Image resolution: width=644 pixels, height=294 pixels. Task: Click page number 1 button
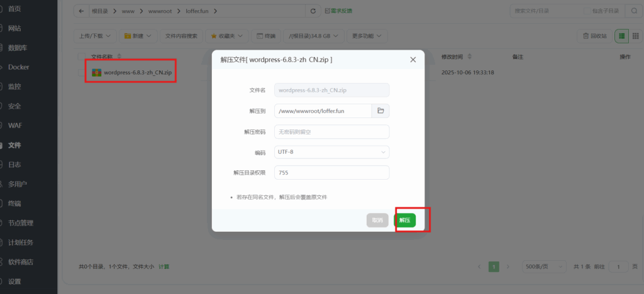(x=494, y=266)
